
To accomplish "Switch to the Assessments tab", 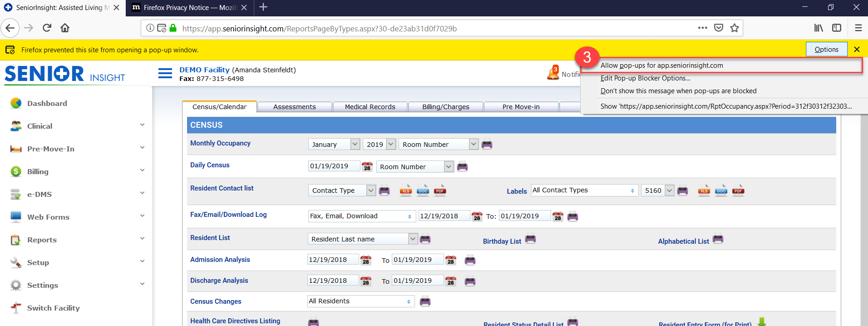I will 295,107.
